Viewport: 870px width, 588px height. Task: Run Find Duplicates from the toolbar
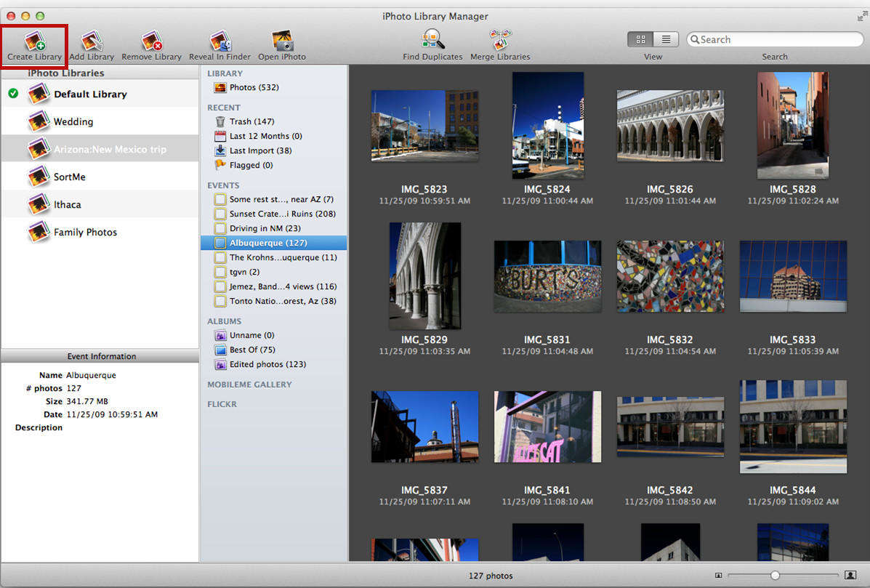coord(432,40)
